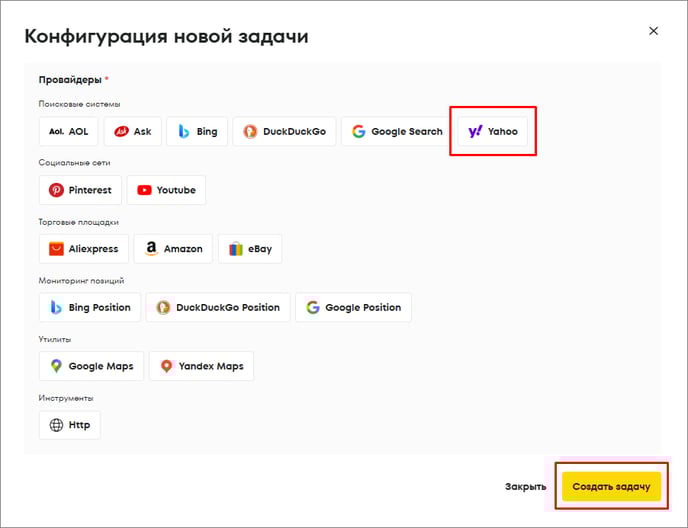
Task: Select the Bing Position monitoring provider
Action: pos(90,307)
